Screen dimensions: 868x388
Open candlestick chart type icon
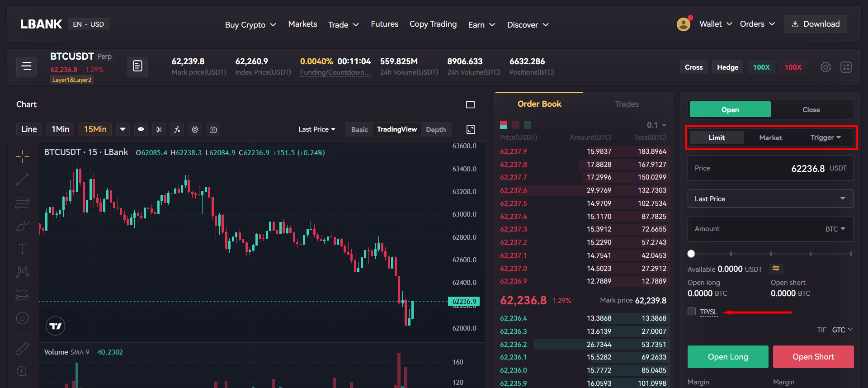click(159, 129)
